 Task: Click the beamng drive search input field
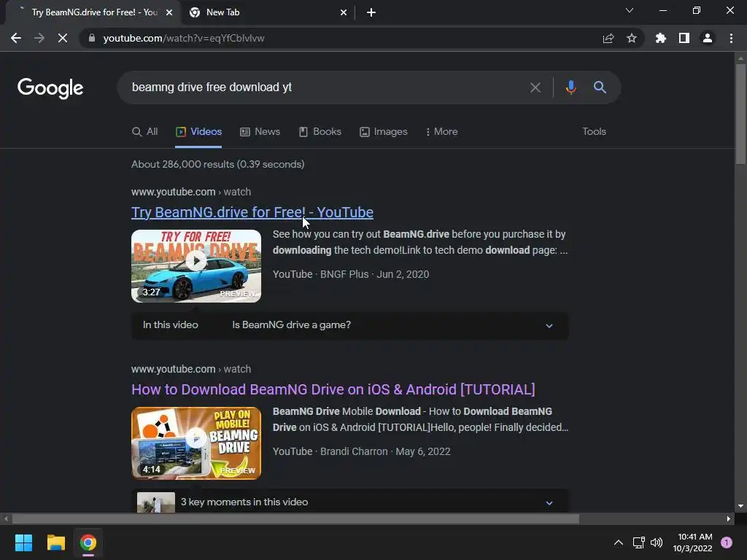coord(324,87)
